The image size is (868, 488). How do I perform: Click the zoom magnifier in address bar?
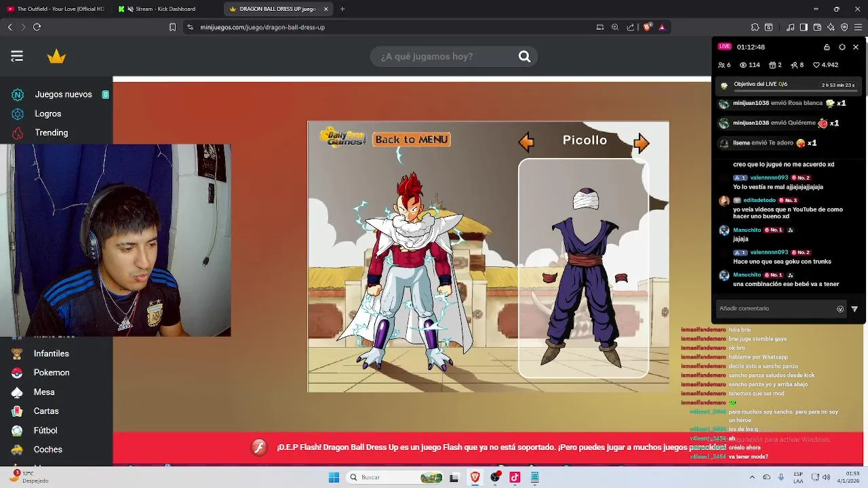pyautogui.click(x=615, y=27)
